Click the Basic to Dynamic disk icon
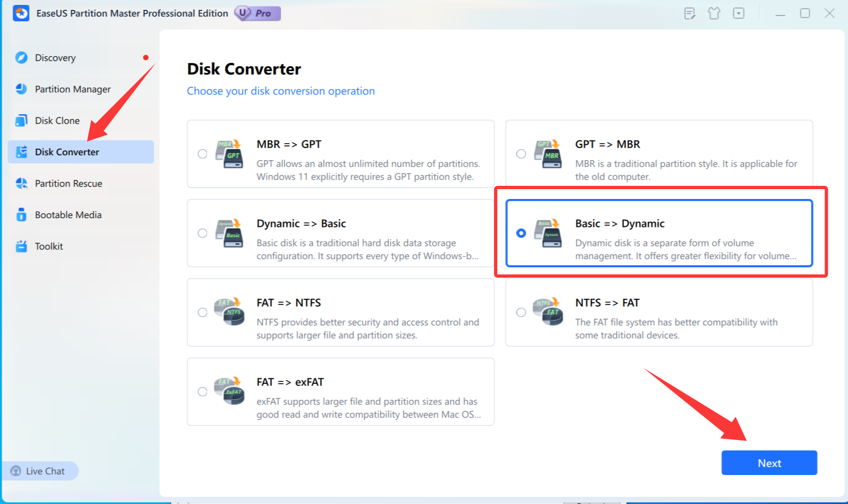This screenshot has width=848, height=504. coord(548,233)
